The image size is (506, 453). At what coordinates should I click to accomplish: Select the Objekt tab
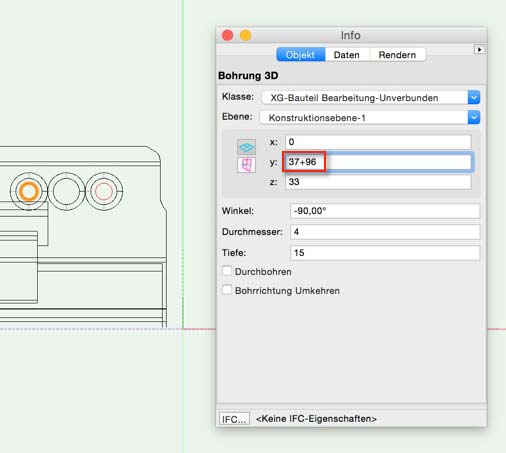coord(300,55)
